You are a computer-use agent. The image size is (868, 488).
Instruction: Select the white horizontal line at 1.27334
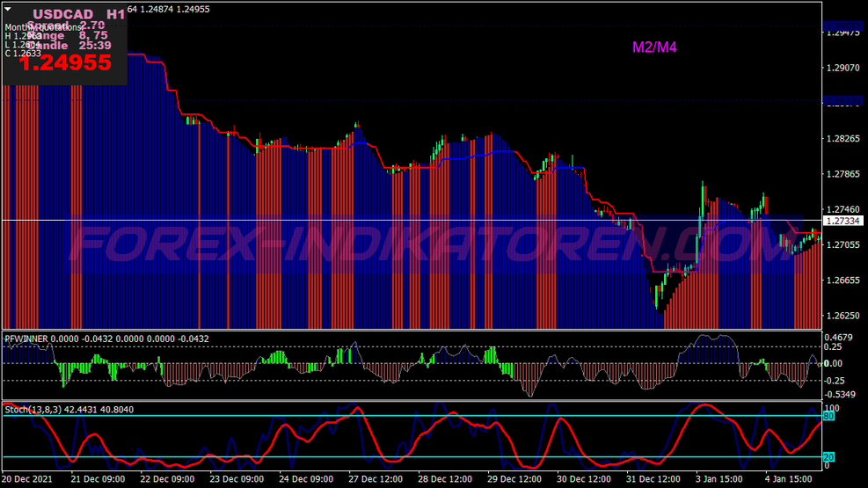tap(412, 220)
